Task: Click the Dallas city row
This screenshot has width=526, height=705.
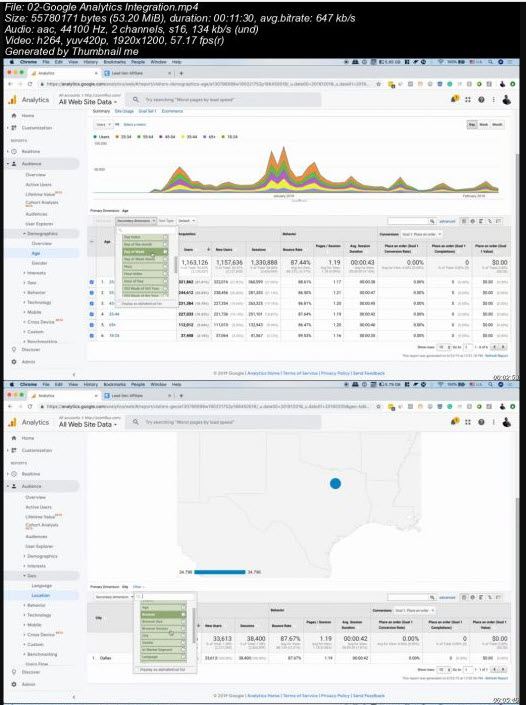Action: 299,658
